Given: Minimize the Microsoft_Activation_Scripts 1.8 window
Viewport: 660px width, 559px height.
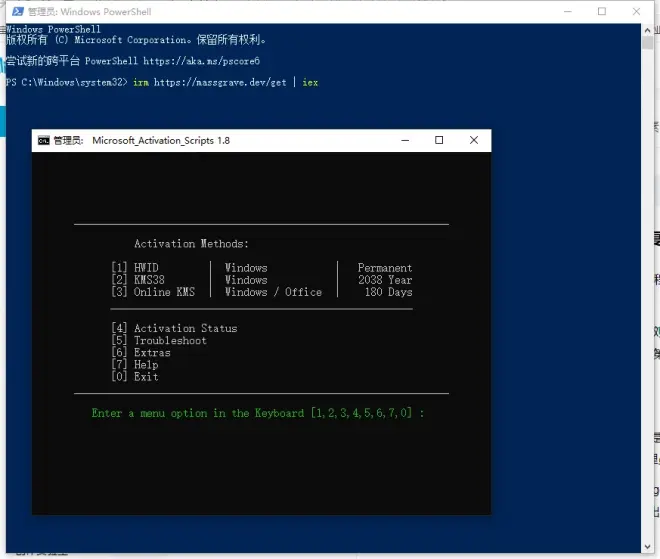Looking at the screenshot, I should (405, 140).
